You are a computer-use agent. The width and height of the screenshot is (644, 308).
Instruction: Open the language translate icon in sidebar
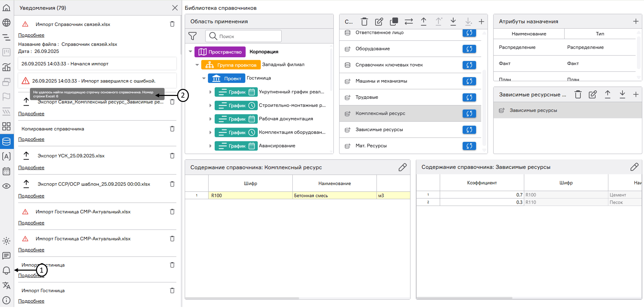coord(6,285)
